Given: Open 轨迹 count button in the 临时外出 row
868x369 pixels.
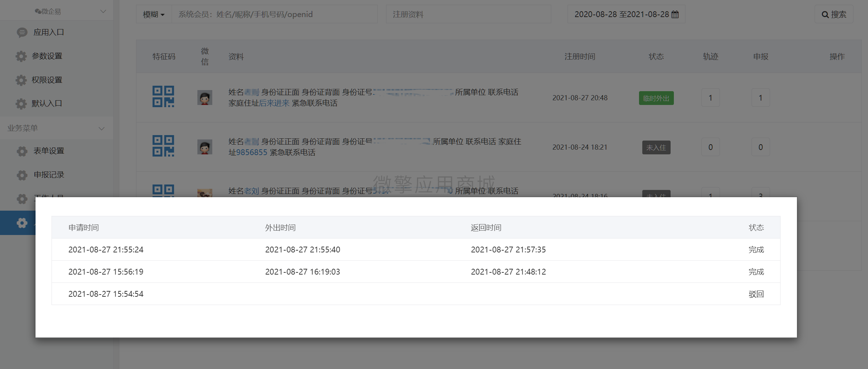Looking at the screenshot, I should pyautogui.click(x=711, y=98).
